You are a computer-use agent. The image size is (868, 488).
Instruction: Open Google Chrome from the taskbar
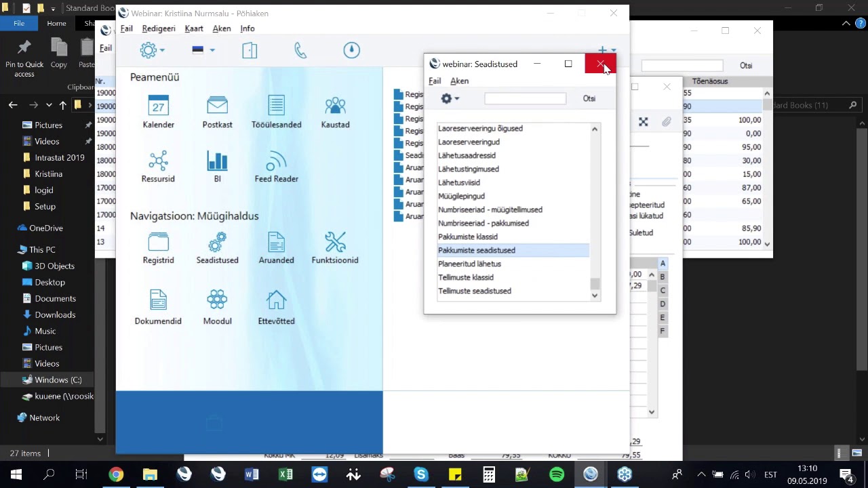point(116,474)
